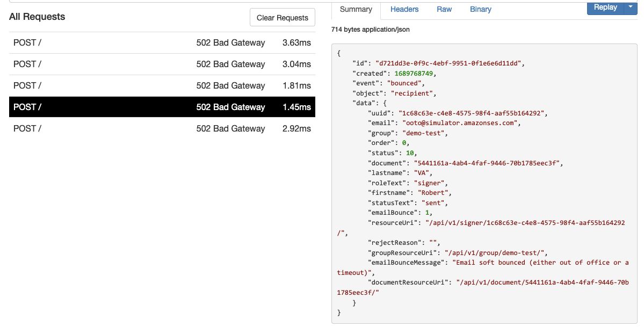Click the All Requests heading

pyautogui.click(x=36, y=17)
